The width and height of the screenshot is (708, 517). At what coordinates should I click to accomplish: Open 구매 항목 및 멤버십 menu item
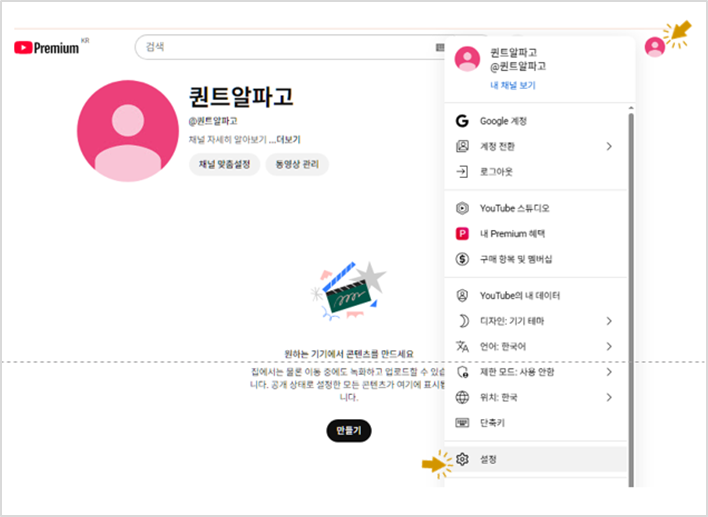point(536,259)
